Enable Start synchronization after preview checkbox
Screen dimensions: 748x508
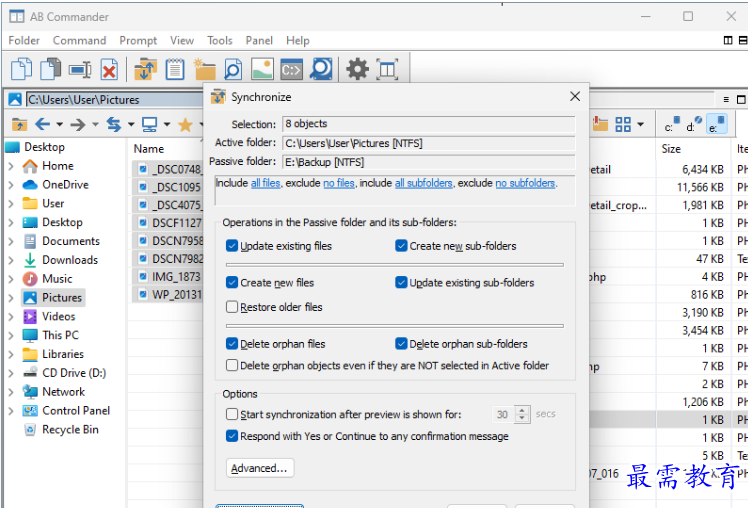(232, 414)
